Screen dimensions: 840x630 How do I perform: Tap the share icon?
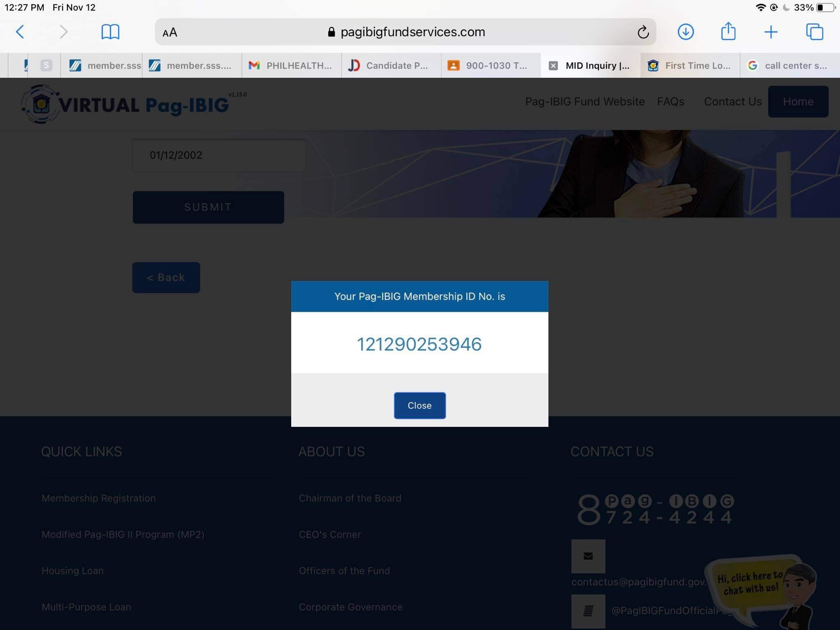click(728, 32)
